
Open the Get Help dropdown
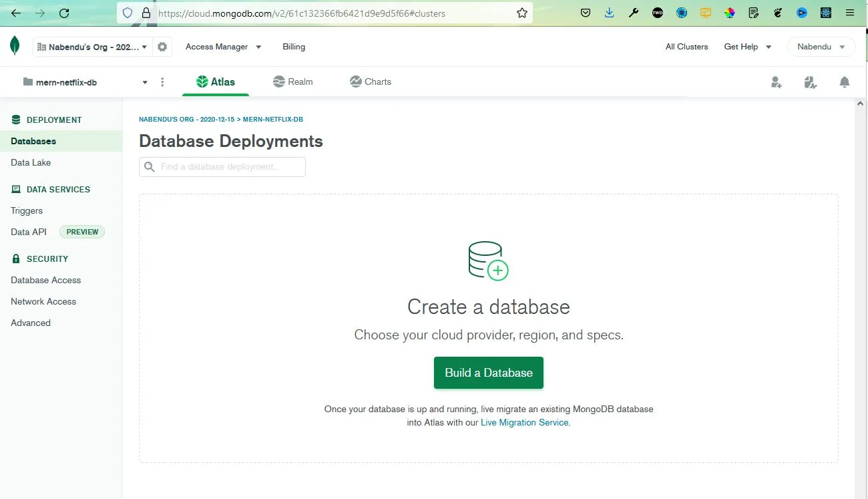(748, 47)
